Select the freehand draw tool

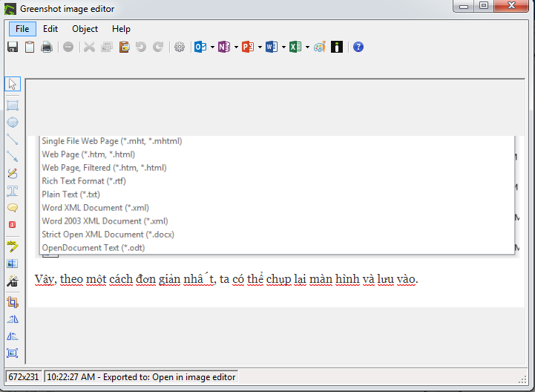(x=13, y=173)
